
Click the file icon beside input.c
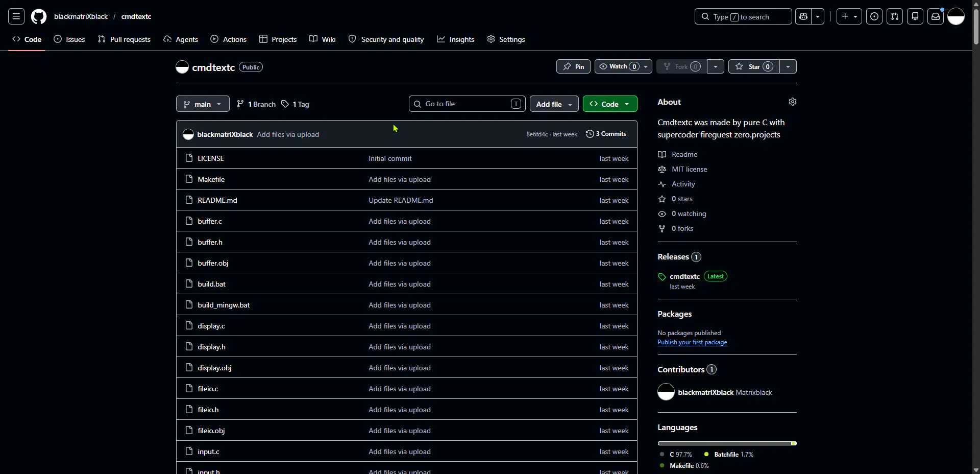[x=189, y=451]
